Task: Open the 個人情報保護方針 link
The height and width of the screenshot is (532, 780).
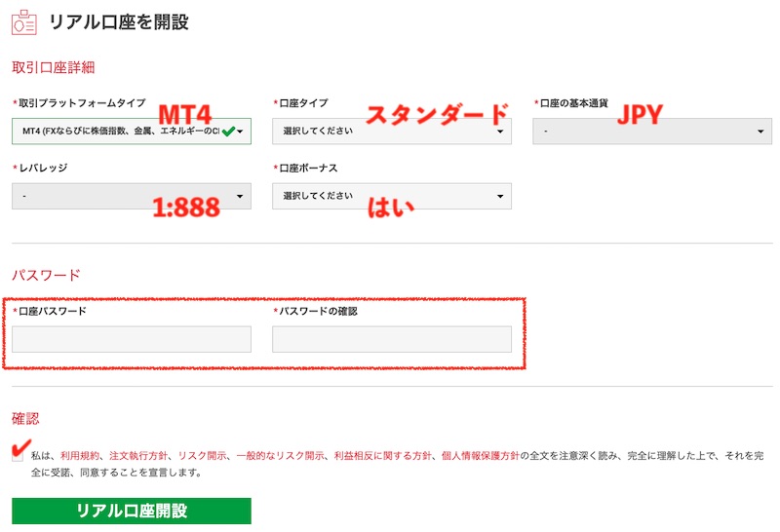Action: [x=480, y=455]
